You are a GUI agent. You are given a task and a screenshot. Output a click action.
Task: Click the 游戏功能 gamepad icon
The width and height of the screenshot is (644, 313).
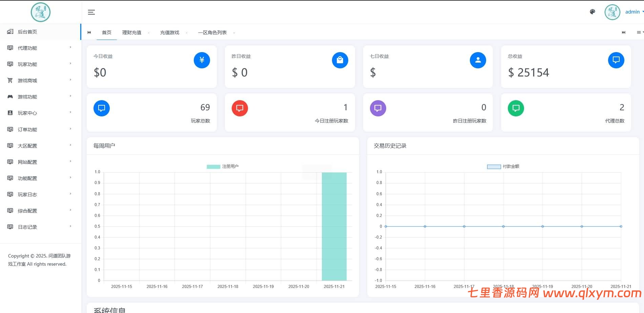[x=10, y=96]
